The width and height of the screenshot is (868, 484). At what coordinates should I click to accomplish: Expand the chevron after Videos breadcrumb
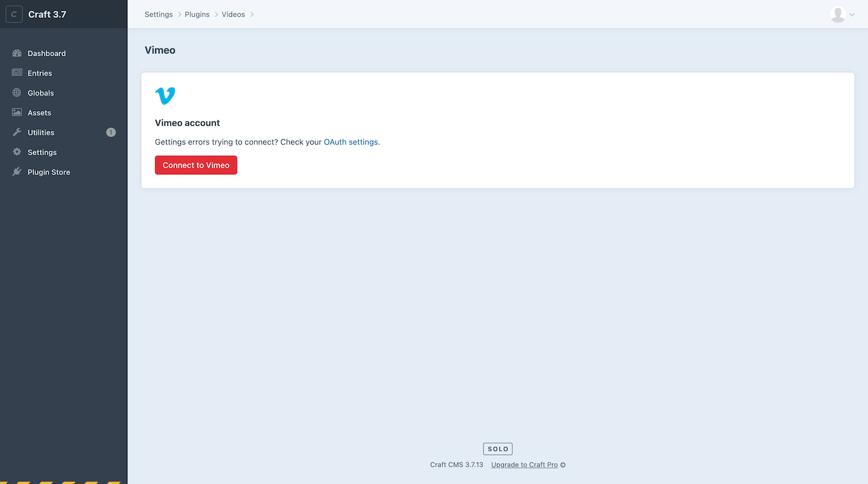pyautogui.click(x=252, y=14)
